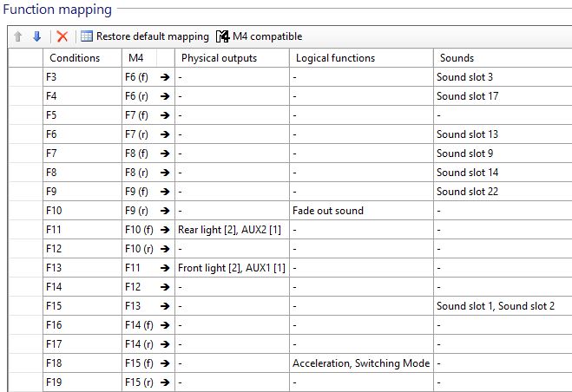
Task: Click the M4 compatible icon
Action: (x=223, y=36)
